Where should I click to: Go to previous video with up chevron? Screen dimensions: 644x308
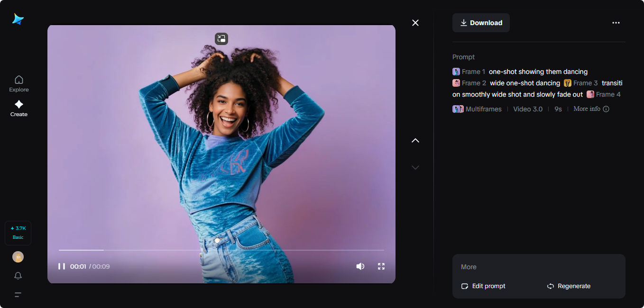(415, 140)
